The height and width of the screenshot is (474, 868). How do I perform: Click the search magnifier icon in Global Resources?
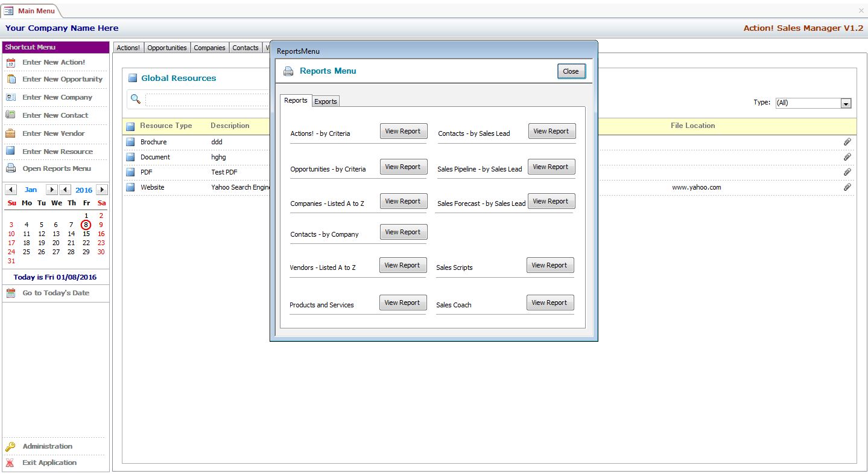(136, 100)
